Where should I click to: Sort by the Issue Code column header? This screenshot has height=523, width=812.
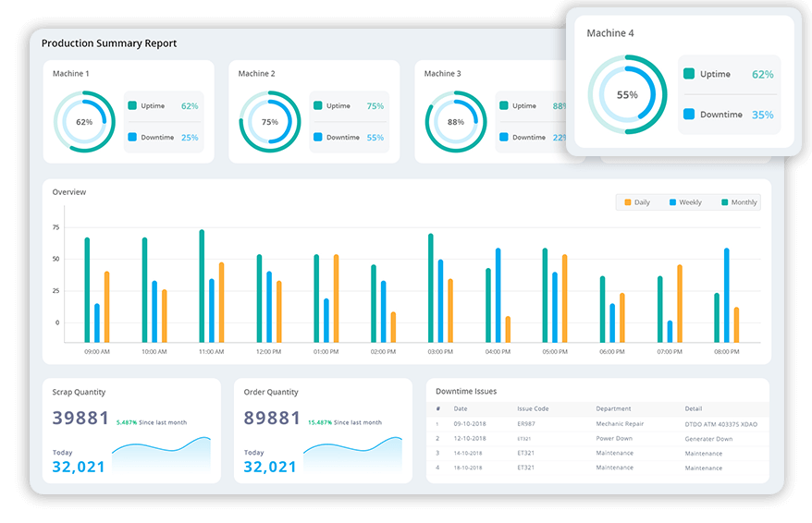tap(533, 408)
